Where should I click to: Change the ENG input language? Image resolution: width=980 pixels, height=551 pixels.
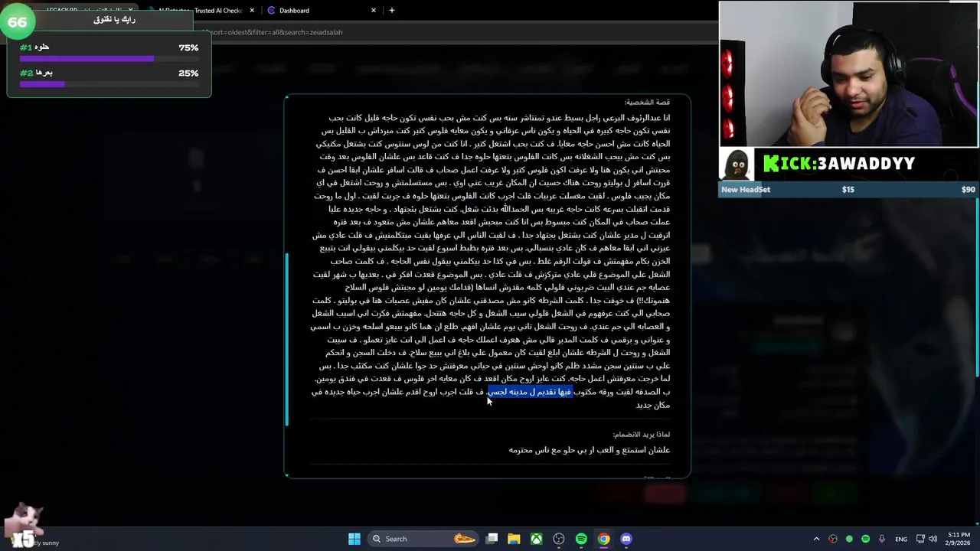[x=901, y=539]
